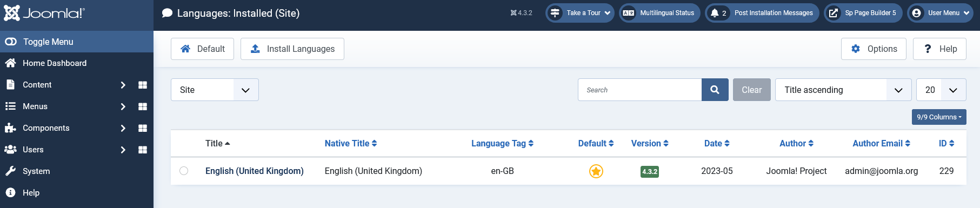The image size is (980, 208).
Task: Click the default language star icon
Action: (596, 171)
